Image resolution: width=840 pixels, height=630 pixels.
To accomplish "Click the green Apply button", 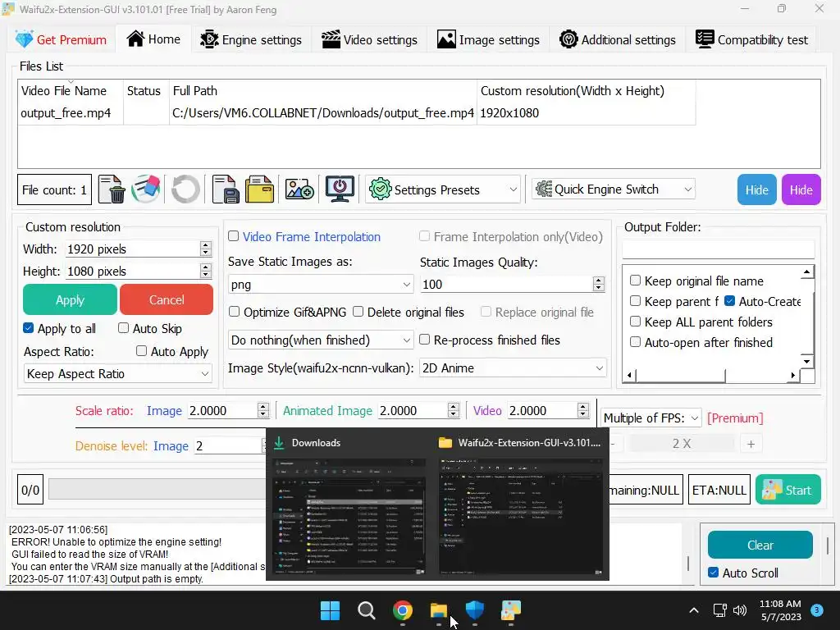I will pos(70,299).
